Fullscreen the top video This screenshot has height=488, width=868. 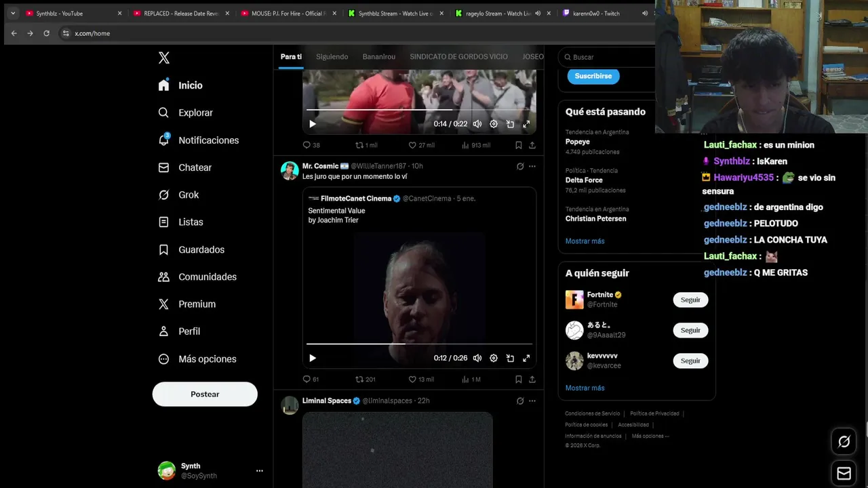pyautogui.click(x=526, y=124)
